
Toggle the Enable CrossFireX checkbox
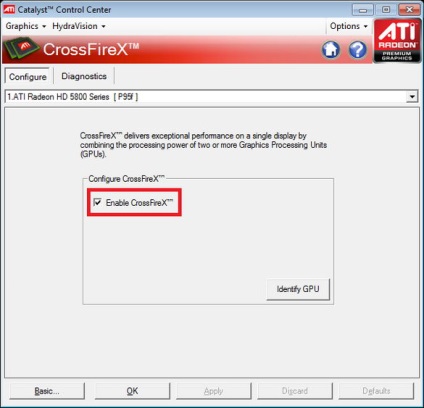(98, 202)
